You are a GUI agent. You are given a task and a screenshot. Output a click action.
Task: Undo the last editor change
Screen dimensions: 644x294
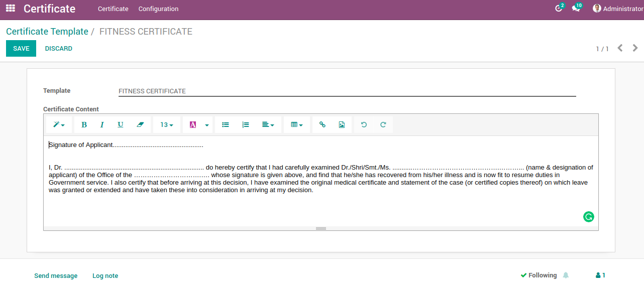364,125
